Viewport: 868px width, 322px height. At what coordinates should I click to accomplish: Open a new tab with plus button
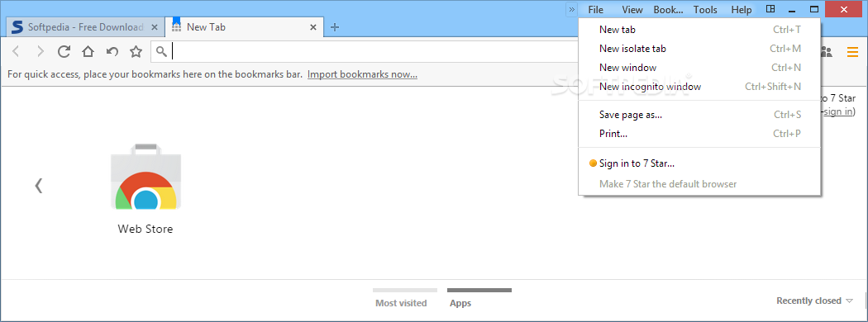(334, 26)
